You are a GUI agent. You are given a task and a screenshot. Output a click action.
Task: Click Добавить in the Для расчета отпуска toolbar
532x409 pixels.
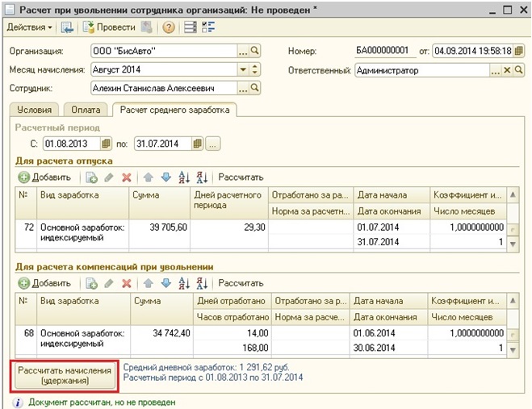click(45, 177)
